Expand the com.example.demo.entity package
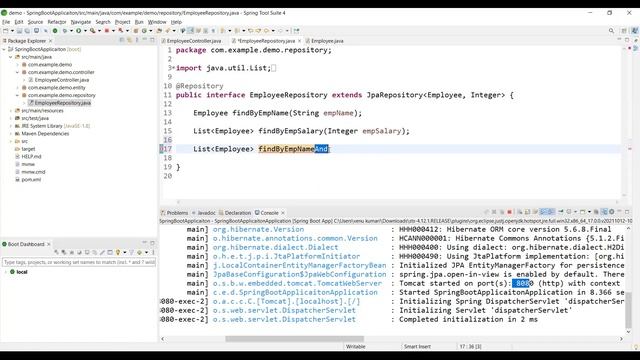This screenshot has height=360, width=640. [18, 87]
